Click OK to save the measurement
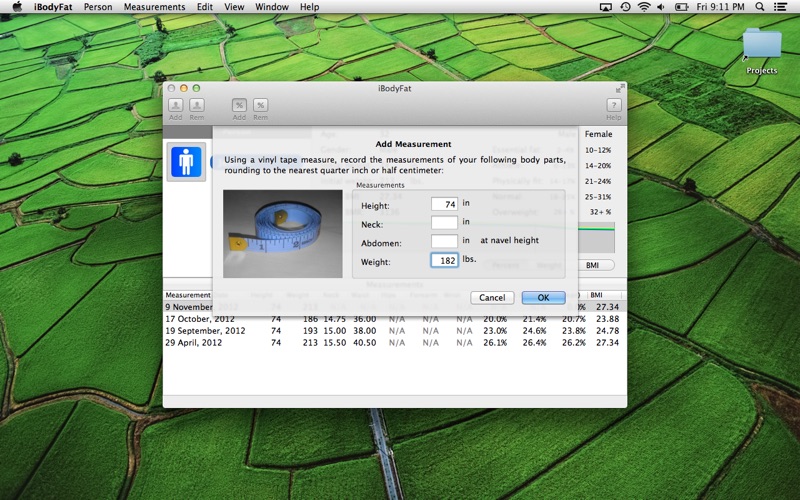800x500 pixels. click(x=543, y=297)
